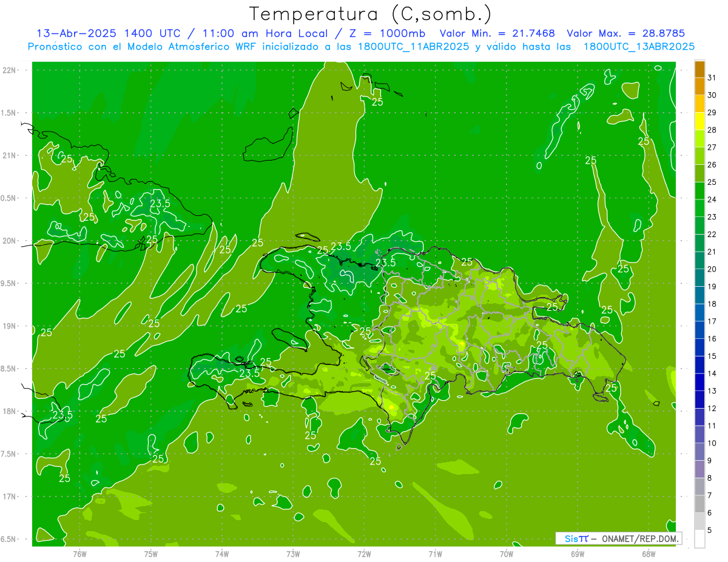Click the legend value '28'
Image resolution: width=728 pixels, height=562 pixels.
712,130
